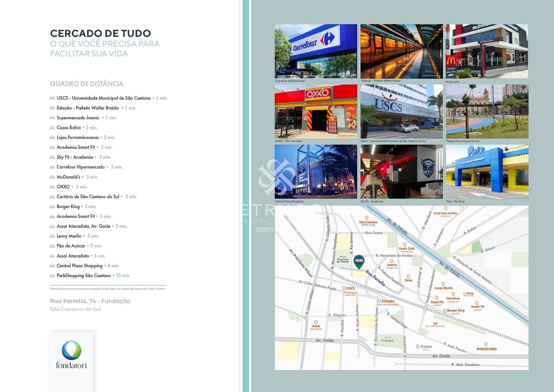Click the Cercado de Tudo heading
This screenshot has height=392, width=554.
pyautogui.click(x=100, y=33)
